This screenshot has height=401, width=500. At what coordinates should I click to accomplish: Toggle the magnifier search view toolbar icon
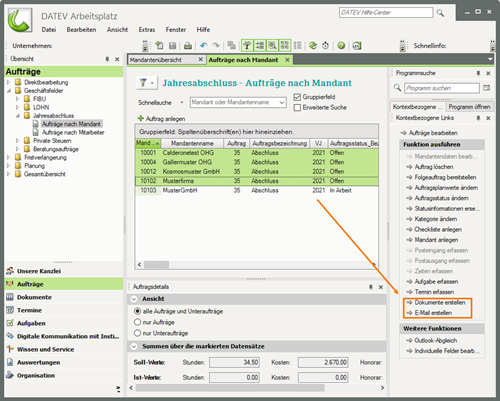272,45
